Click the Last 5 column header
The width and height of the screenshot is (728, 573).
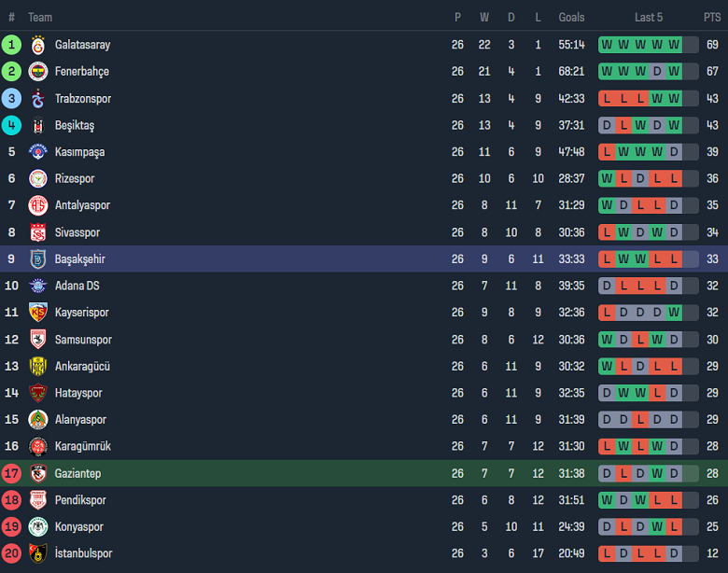point(649,17)
